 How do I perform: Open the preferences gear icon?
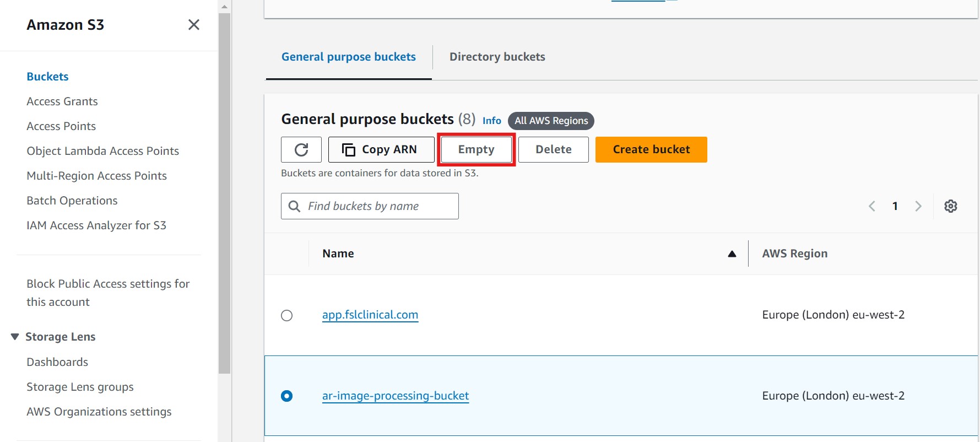[x=950, y=206]
